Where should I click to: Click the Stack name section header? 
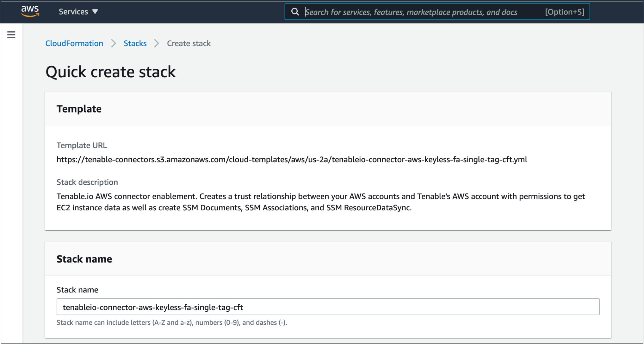(84, 259)
